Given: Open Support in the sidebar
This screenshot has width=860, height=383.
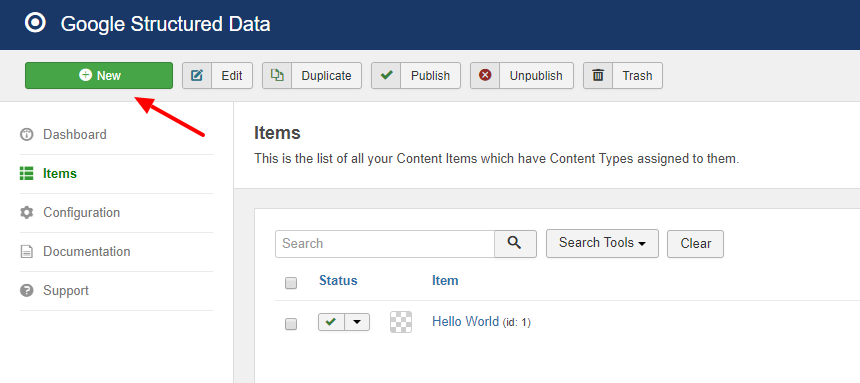Looking at the screenshot, I should (66, 290).
